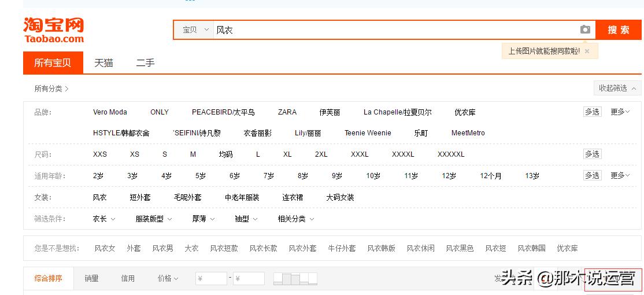Select the 伊芙丽 brand filter
Image resolution: width=644 pixels, height=295 pixels.
330,112
